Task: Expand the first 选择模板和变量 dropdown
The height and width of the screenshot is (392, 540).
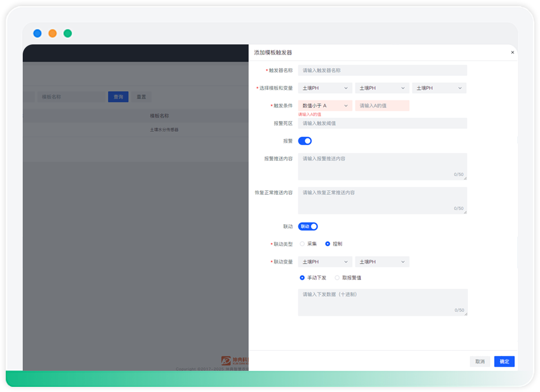Action: click(x=325, y=88)
